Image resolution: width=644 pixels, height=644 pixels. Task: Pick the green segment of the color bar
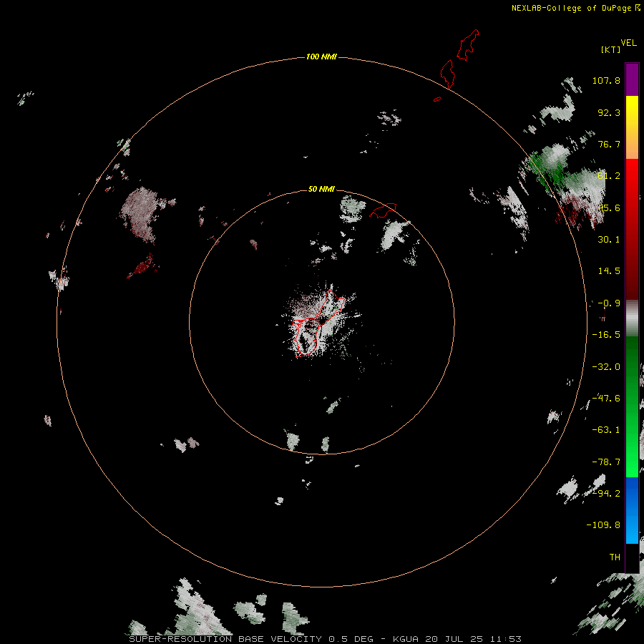point(632,406)
